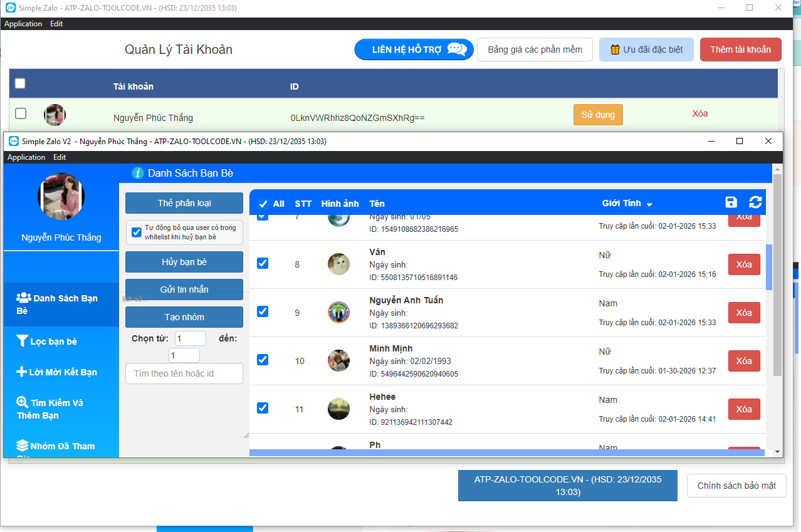Click the Hủy bạn bè button
This screenshot has height=532, width=801.
tap(184, 262)
